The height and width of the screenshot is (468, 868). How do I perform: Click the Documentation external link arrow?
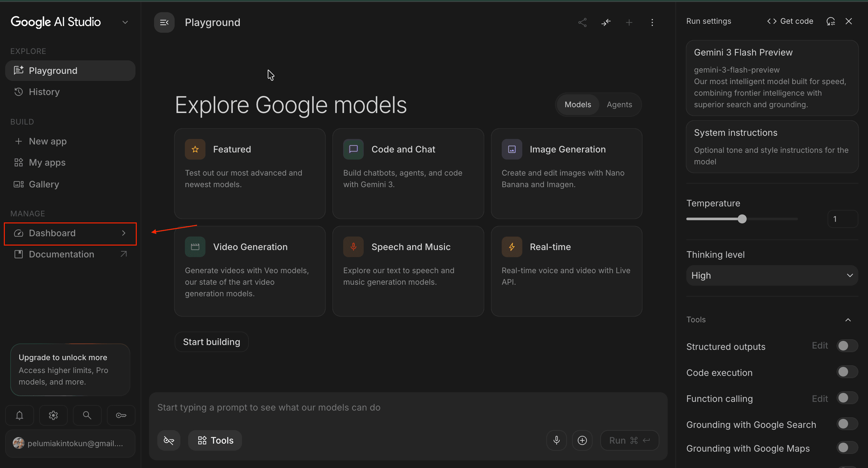pos(124,254)
